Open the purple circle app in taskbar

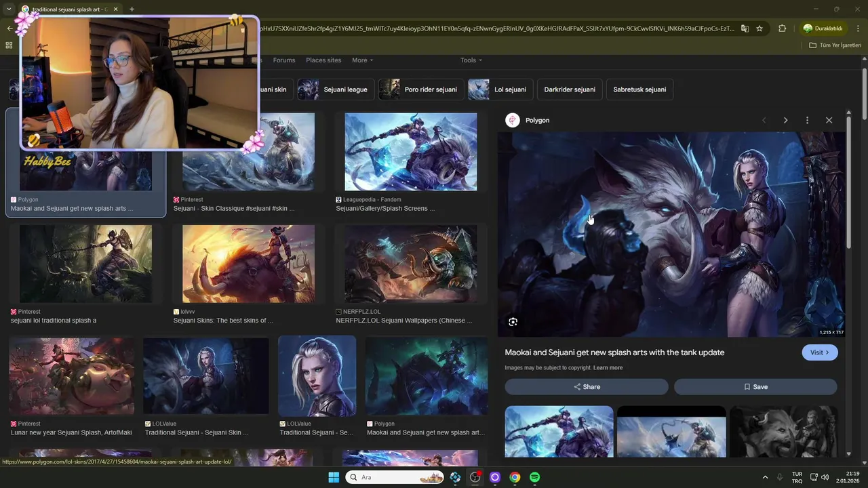(495, 477)
